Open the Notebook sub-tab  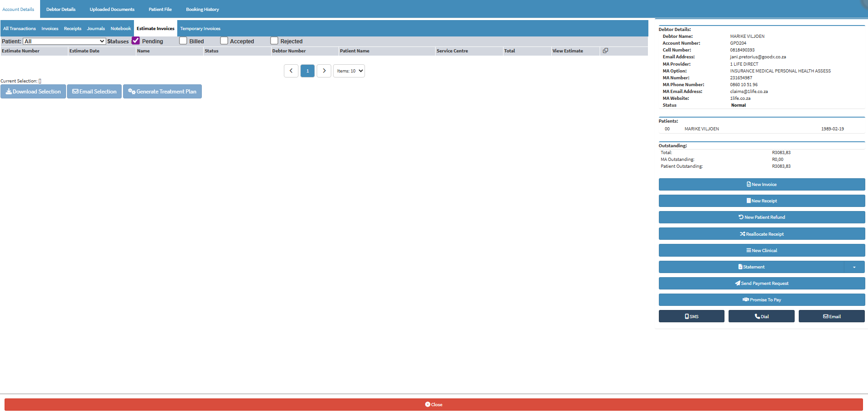(x=121, y=28)
